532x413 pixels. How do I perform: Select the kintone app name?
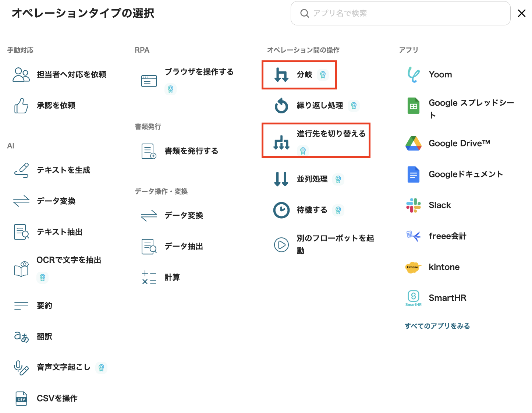(444, 267)
